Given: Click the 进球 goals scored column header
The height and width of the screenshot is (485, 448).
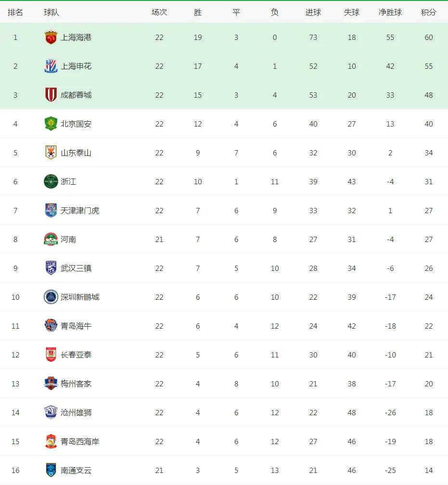Looking at the screenshot, I should 313,13.
